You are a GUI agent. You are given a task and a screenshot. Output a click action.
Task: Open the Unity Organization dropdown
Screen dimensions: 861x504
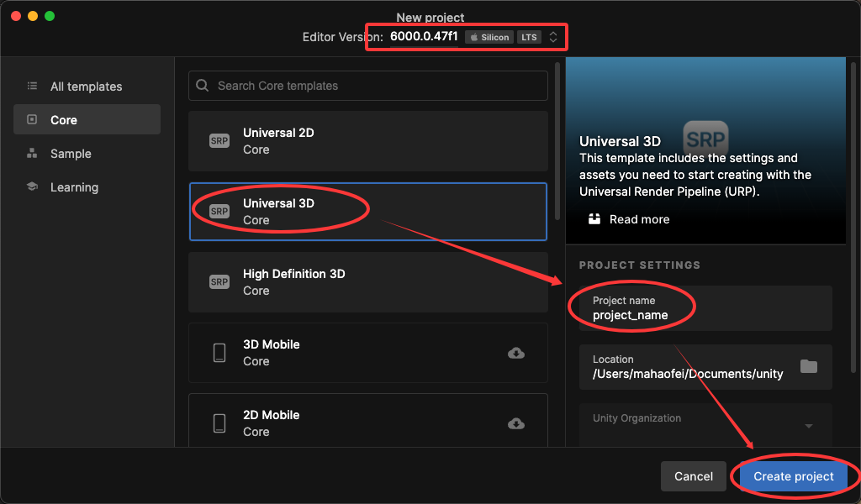point(705,426)
